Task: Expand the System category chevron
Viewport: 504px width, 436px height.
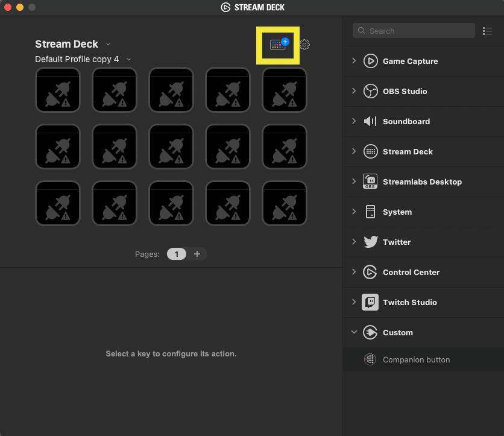Action: [354, 212]
